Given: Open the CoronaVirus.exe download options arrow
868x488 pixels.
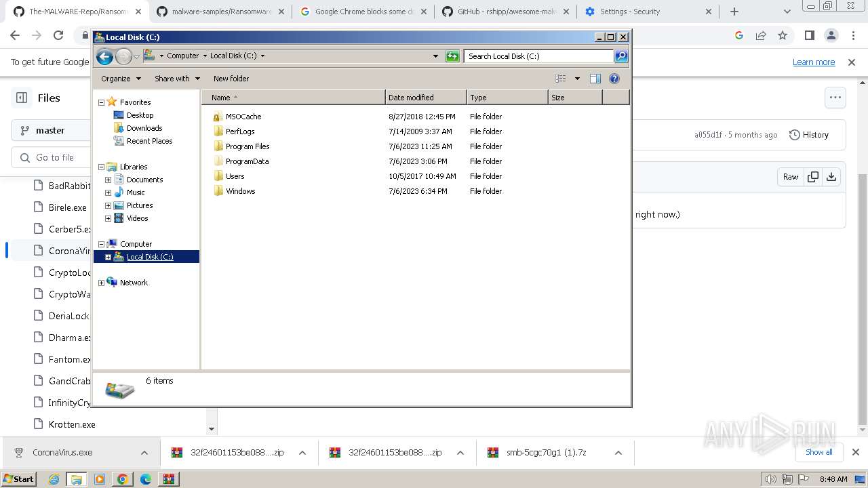Looking at the screenshot, I should coord(144,453).
